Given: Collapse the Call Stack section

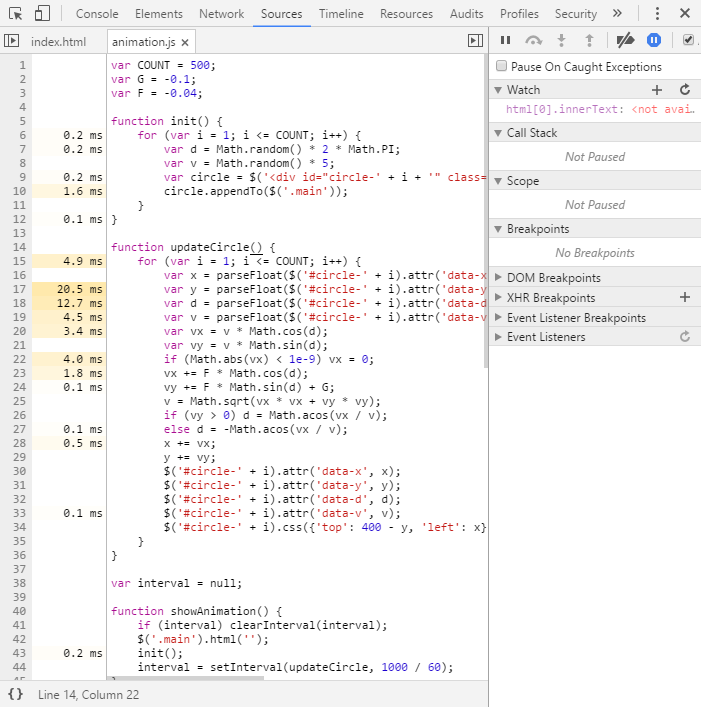Looking at the screenshot, I should point(531,133).
